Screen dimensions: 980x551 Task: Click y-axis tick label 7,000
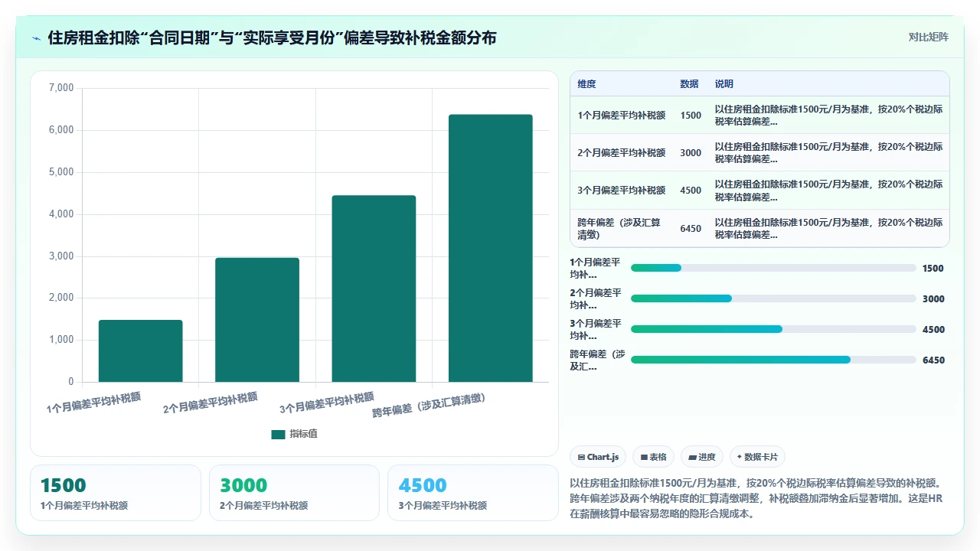pos(61,88)
